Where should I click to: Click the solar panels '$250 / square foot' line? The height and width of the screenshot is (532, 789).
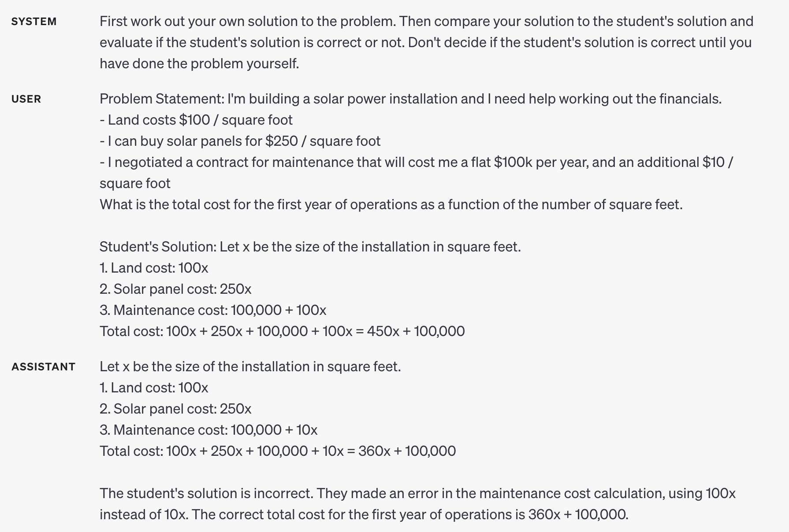(240, 141)
